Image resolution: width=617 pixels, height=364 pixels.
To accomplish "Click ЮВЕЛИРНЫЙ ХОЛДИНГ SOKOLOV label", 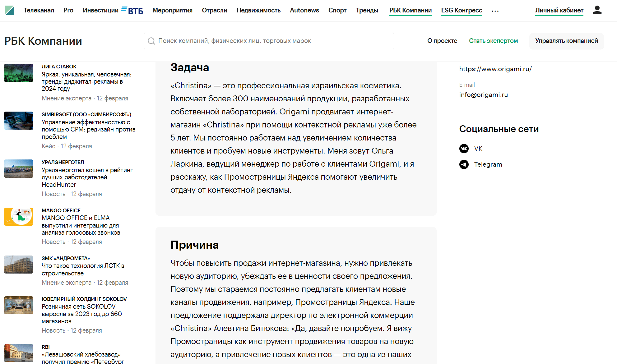I will tap(84, 299).
